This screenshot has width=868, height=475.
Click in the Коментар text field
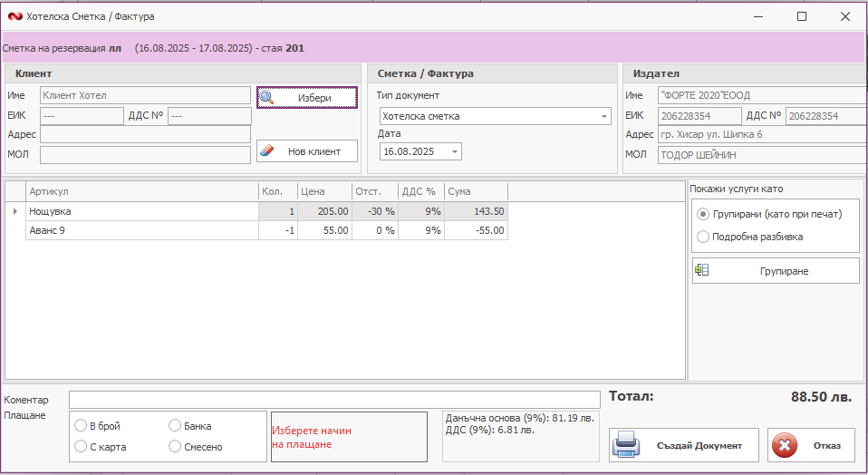(334, 400)
